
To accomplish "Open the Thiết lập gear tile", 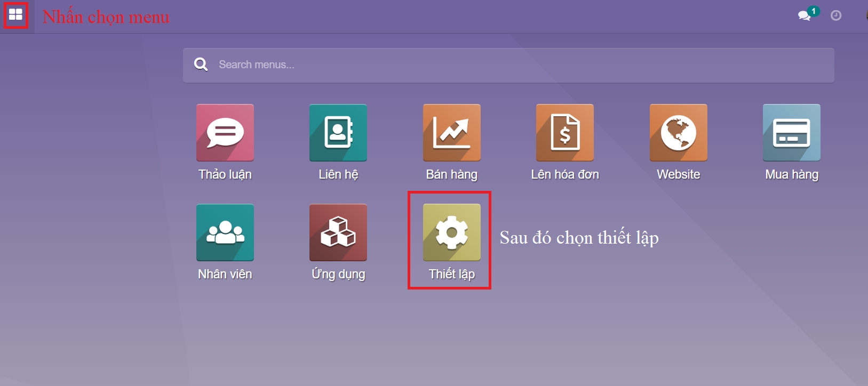I will pyautogui.click(x=452, y=232).
